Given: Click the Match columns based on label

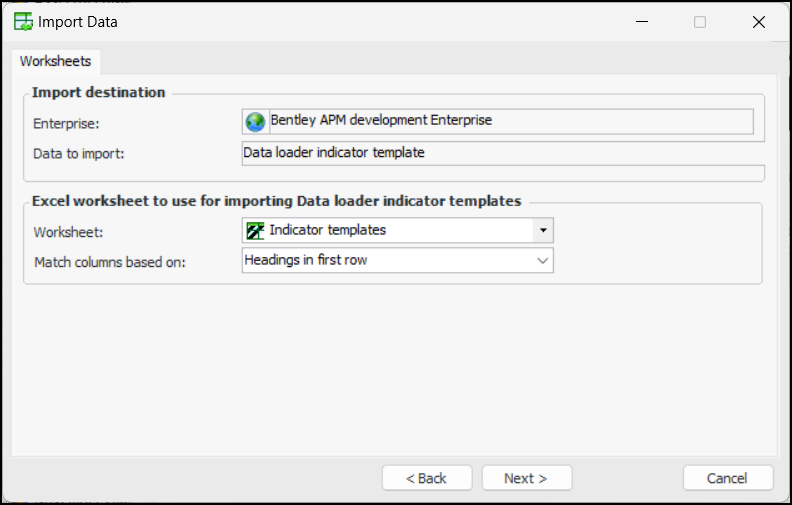Looking at the screenshot, I should [110, 262].
